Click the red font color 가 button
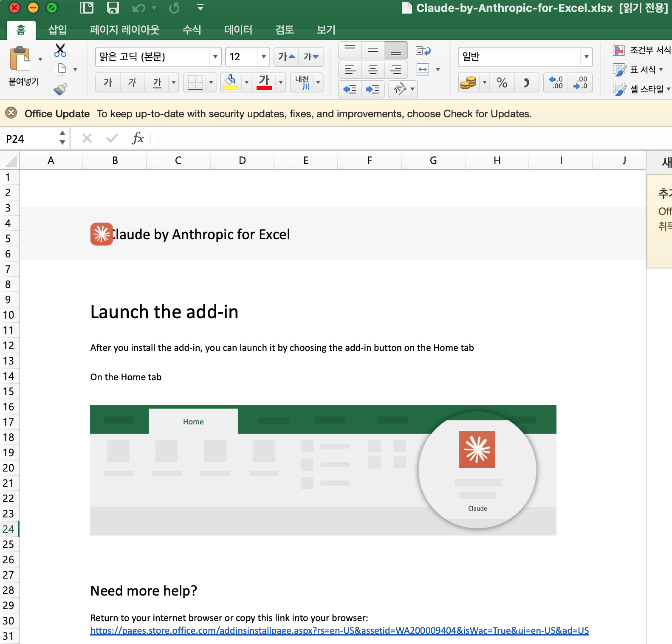 pos(264,82)
